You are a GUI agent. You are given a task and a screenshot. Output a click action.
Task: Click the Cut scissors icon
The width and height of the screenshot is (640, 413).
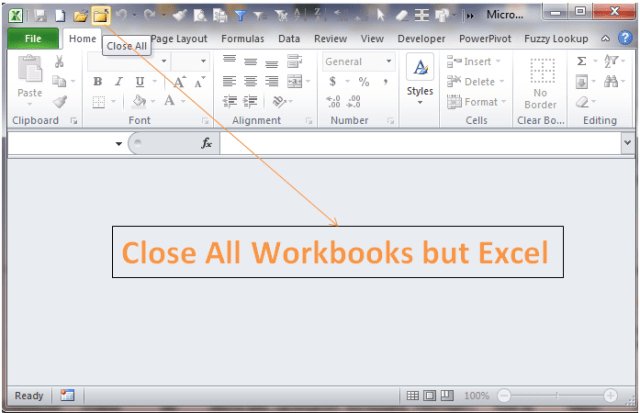click(60, 62)
